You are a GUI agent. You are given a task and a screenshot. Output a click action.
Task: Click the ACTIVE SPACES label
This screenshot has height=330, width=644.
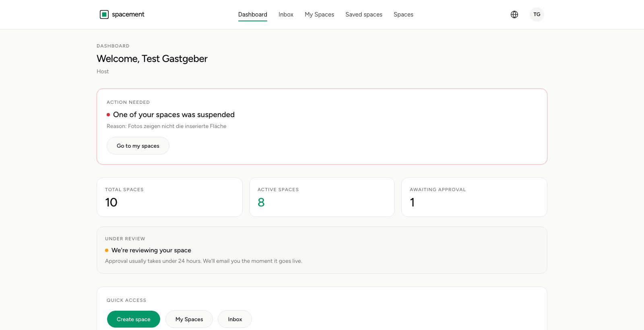(278, 190)
